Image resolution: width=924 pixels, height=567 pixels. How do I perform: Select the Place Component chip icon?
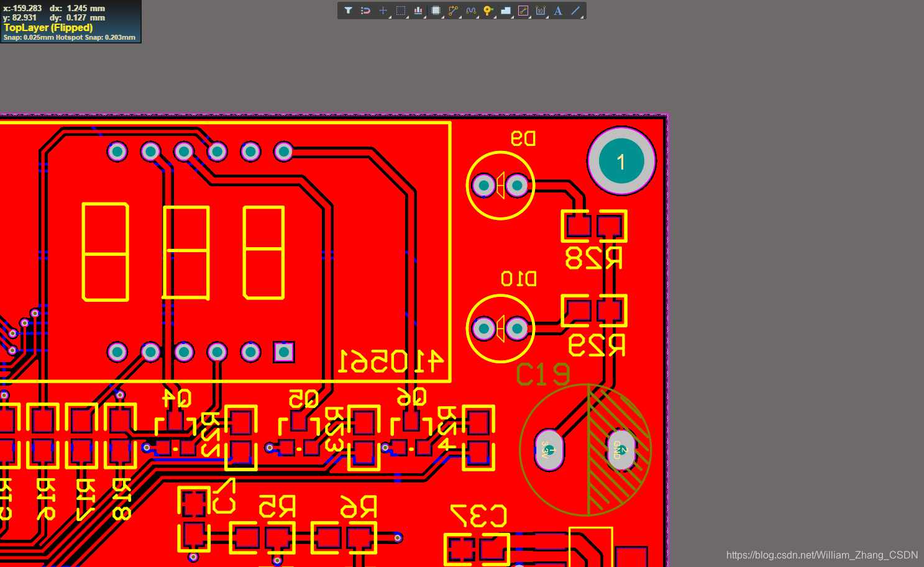436,11
